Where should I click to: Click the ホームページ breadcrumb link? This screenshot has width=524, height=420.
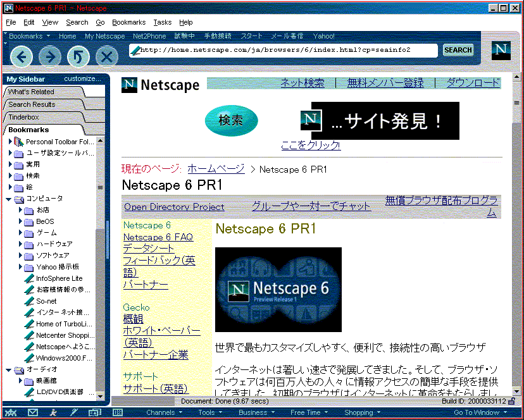(216, 169)
